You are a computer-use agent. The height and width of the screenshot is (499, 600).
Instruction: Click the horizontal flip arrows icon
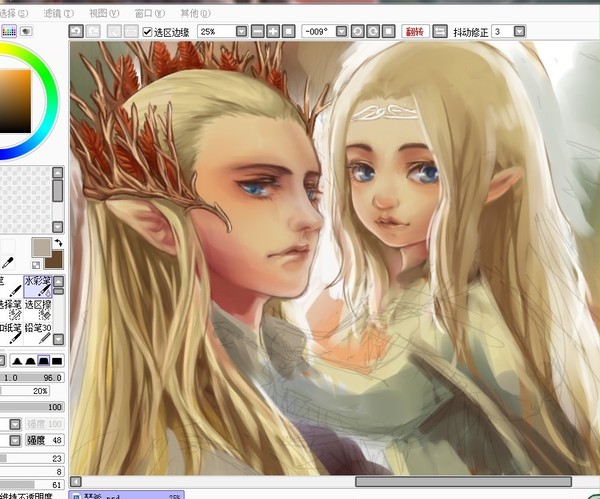pos(440,31)
